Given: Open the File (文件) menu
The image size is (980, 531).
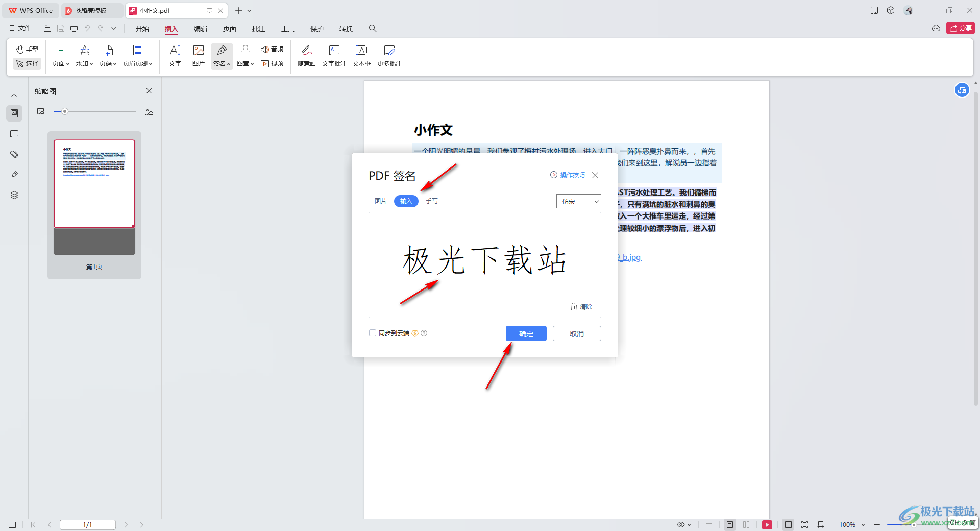Looking at the screenshot, I should [x=20, y=29].
